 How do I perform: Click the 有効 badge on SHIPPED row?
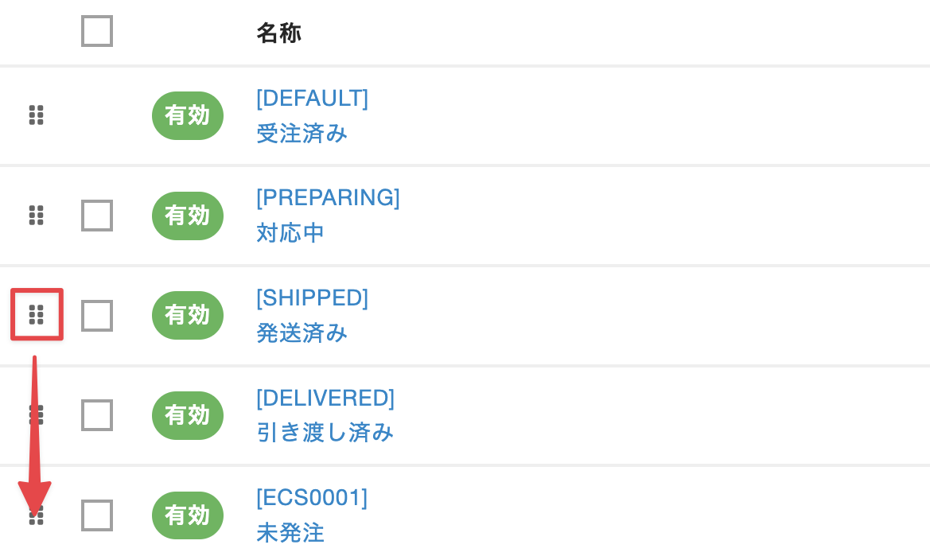[x=188, y=315]
